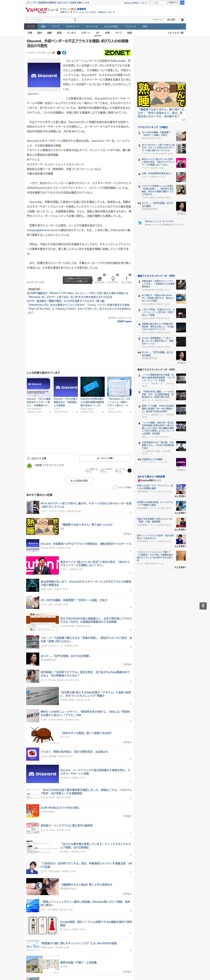This screenshot has width=210, height=980.
Task: Click the scroll-to-top arrow button
Action: (x=203, y=606)
